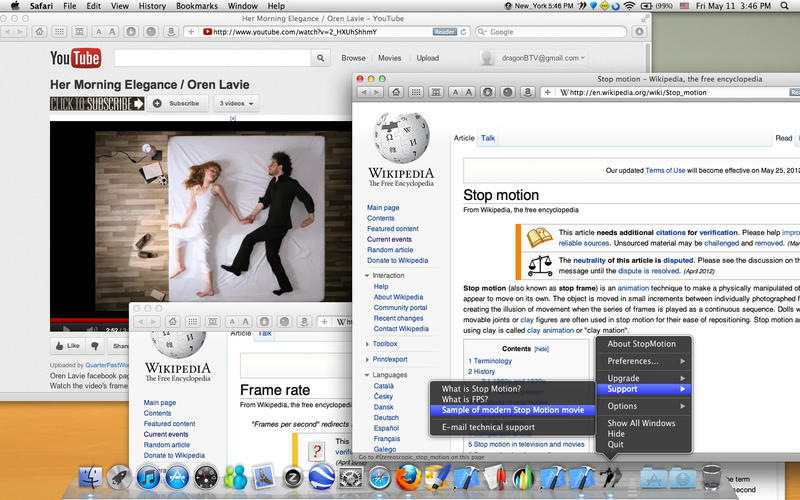Expand the Print/export sidebar section
Screen dimensions: 800x500
pos(367,360)
